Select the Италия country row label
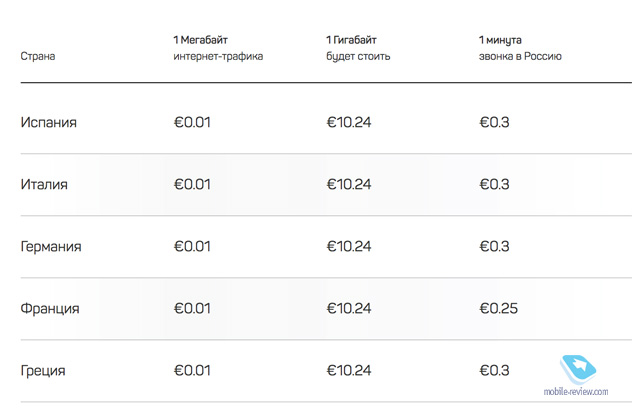640x419 pixels. click(x=44, y=184)
